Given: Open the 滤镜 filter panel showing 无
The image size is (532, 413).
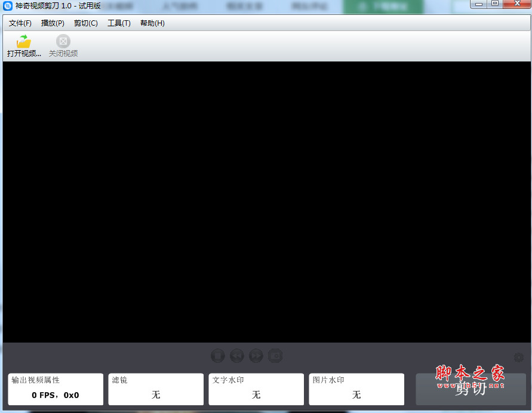Looking at the screenshot, I should point(155,389).
